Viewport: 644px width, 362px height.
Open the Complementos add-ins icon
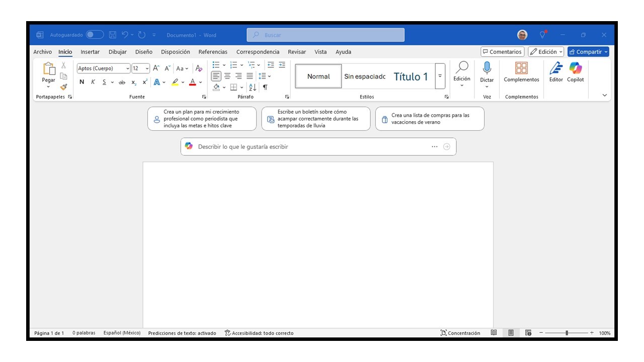(521, 72)
